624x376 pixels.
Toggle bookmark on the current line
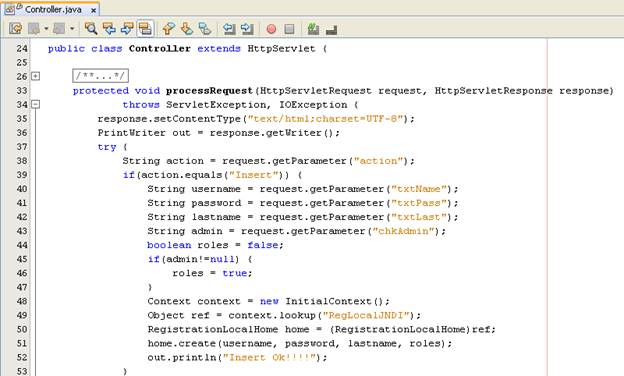(x=205, y=29)
